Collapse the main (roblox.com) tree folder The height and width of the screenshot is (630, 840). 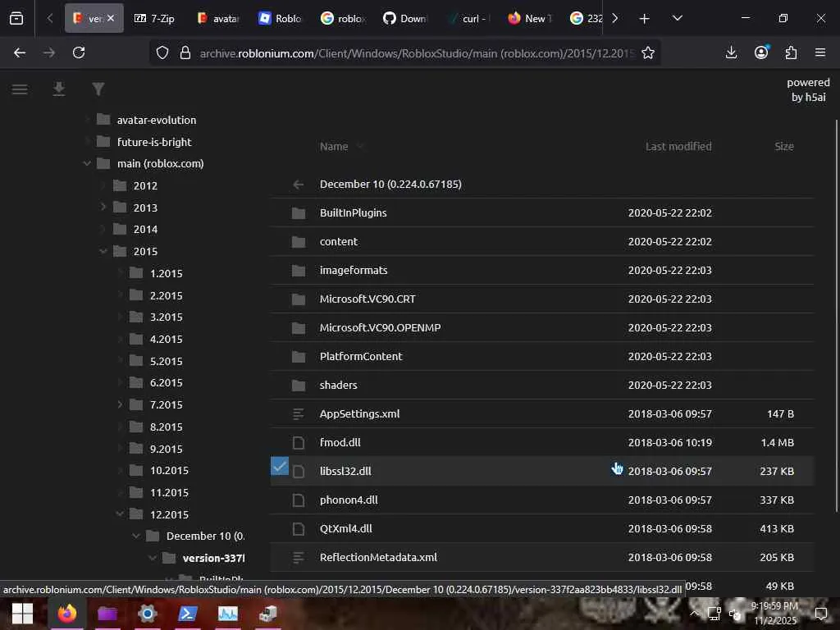87,163
